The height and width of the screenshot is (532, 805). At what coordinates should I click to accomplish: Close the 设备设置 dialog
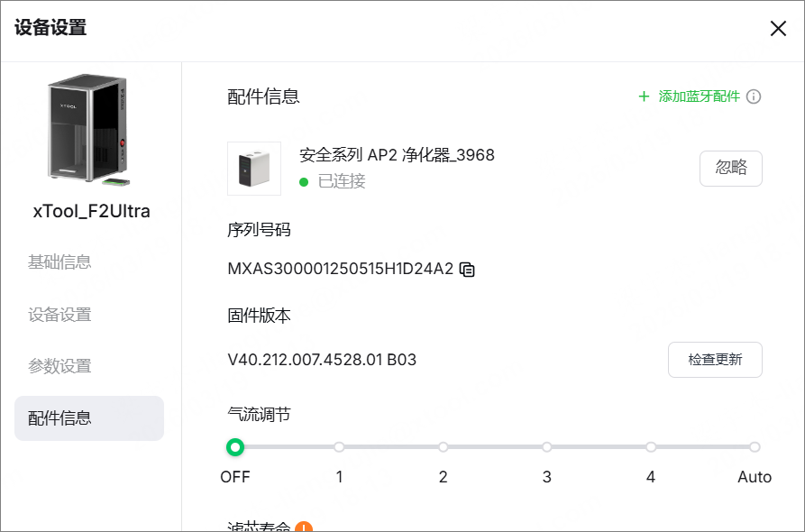[778, 28]
